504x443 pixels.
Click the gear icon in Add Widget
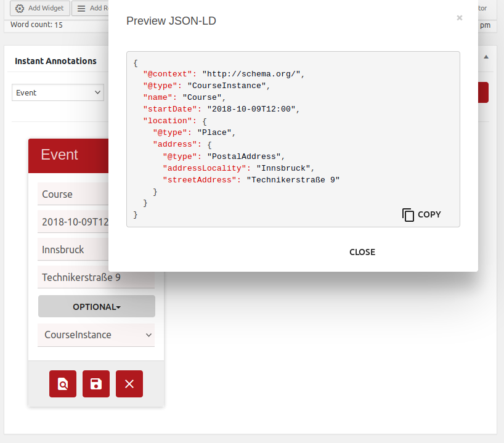[x=20, y=9]
